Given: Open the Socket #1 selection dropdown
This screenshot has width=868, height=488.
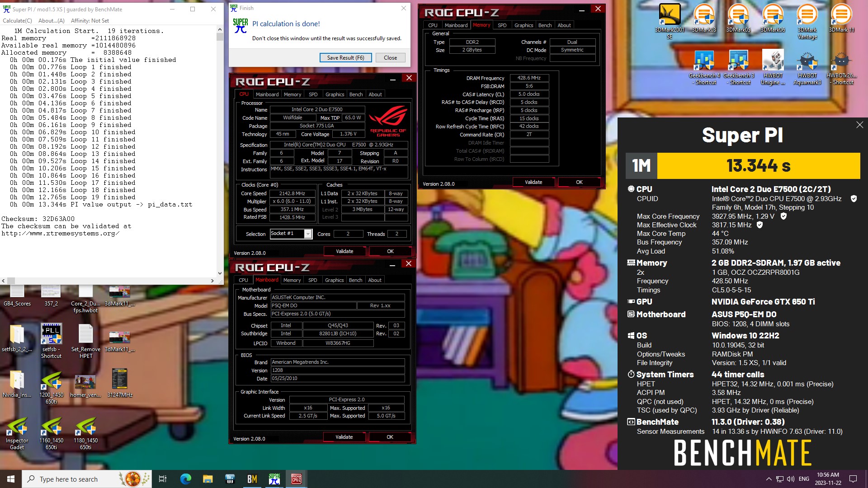Looking at the screenshot, I should click(x=291, y=234).
